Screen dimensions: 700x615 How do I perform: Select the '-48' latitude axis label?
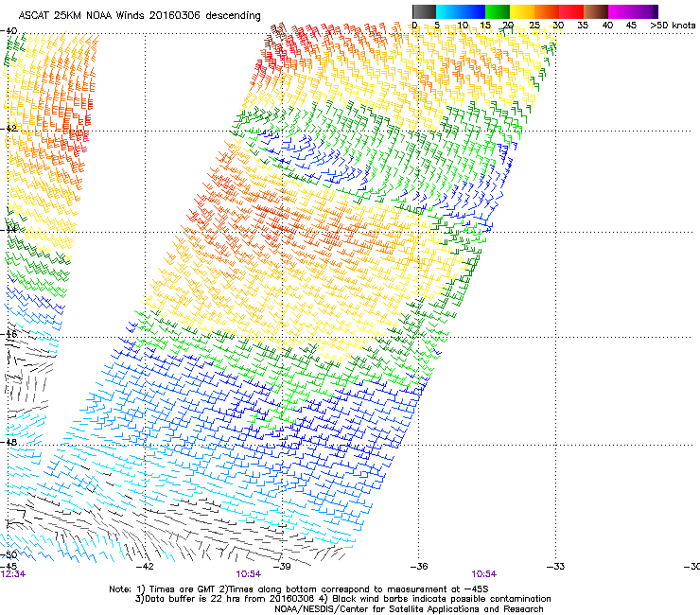[x=9, y=442]
